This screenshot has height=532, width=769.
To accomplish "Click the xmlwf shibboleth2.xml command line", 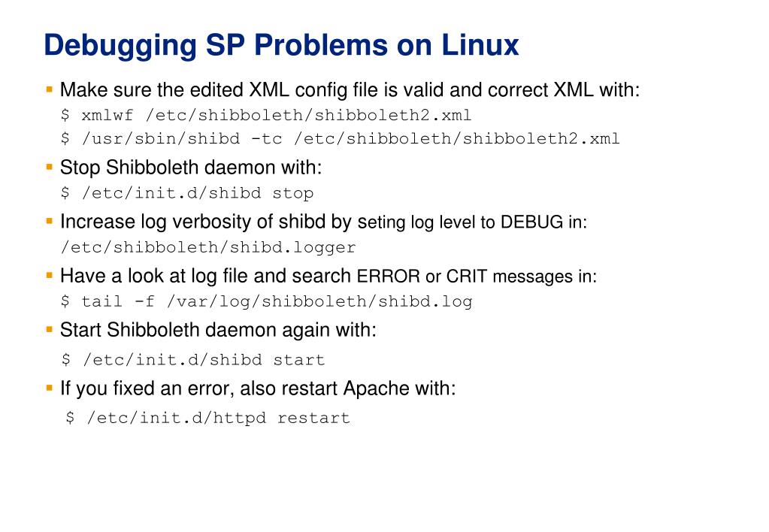I will 266,115.
